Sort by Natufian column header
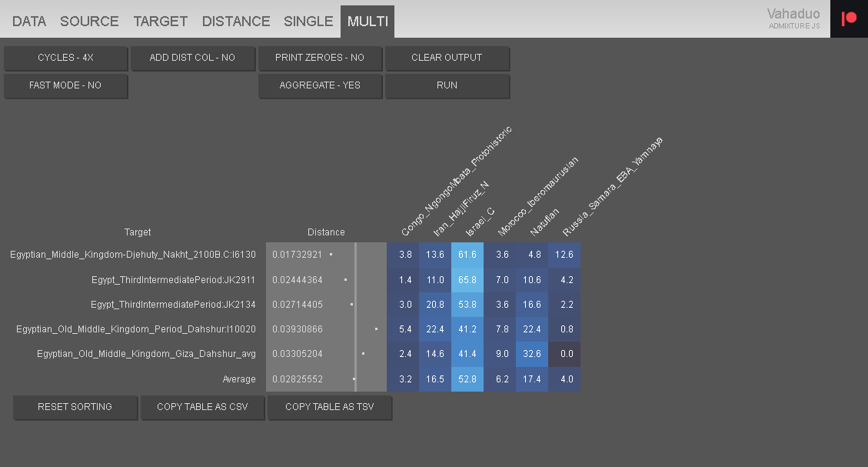 tap(544, 222)
